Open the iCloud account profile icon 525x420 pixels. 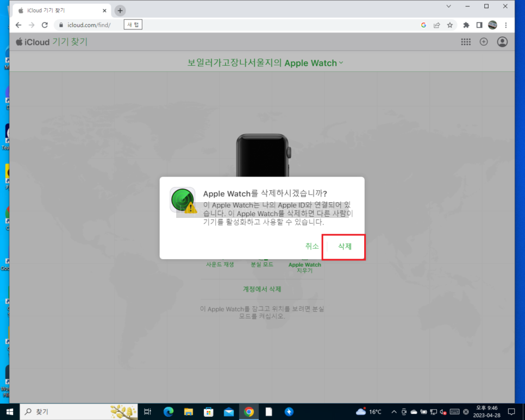(502, 42)
